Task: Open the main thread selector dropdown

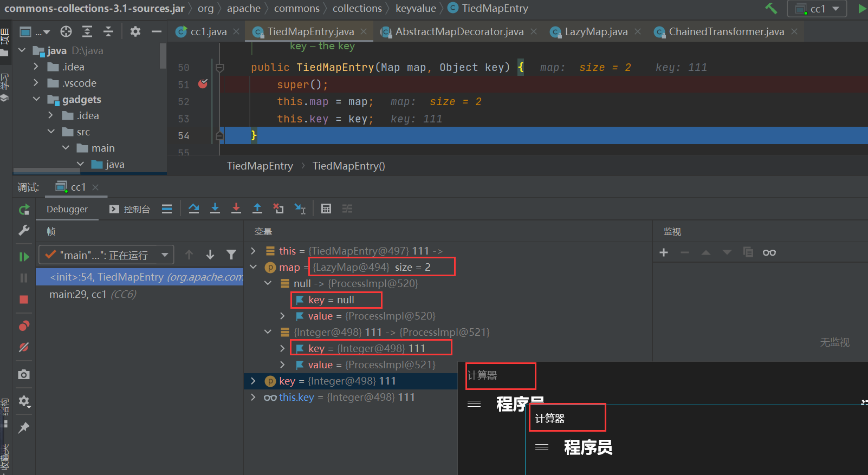Action: (106, 255)
